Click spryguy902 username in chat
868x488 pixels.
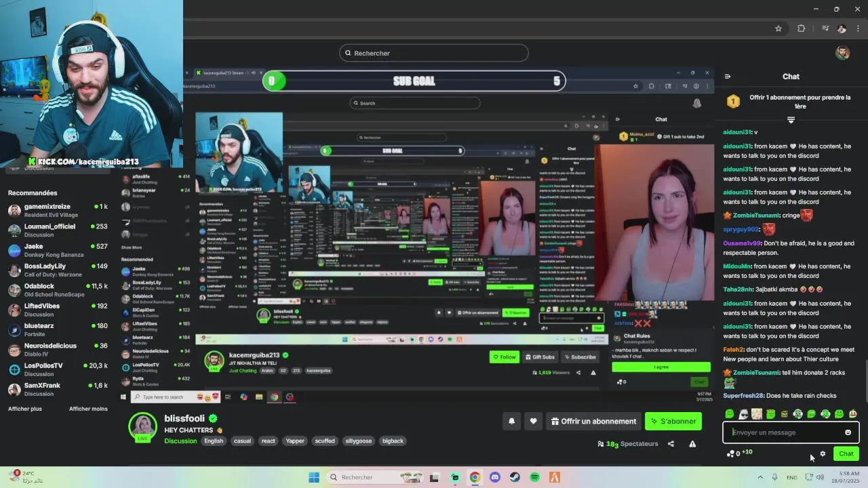pyautogui.click(x=741, y=230)
